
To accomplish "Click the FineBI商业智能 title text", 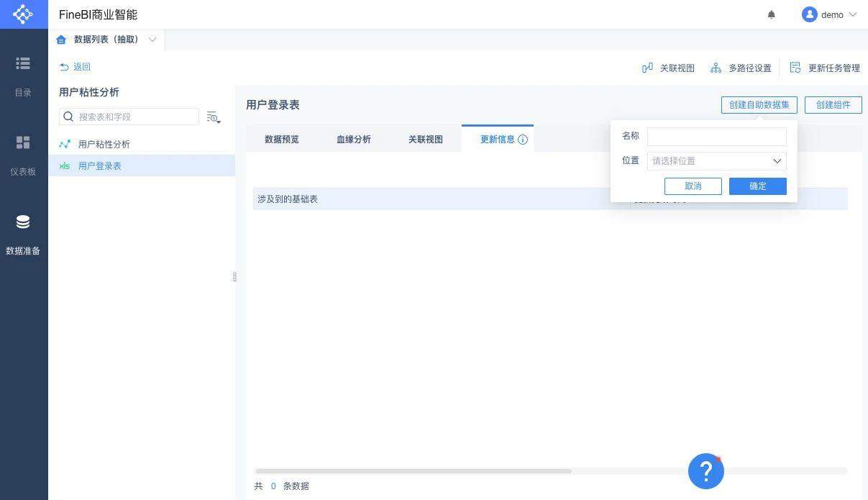I will [98, 14].
